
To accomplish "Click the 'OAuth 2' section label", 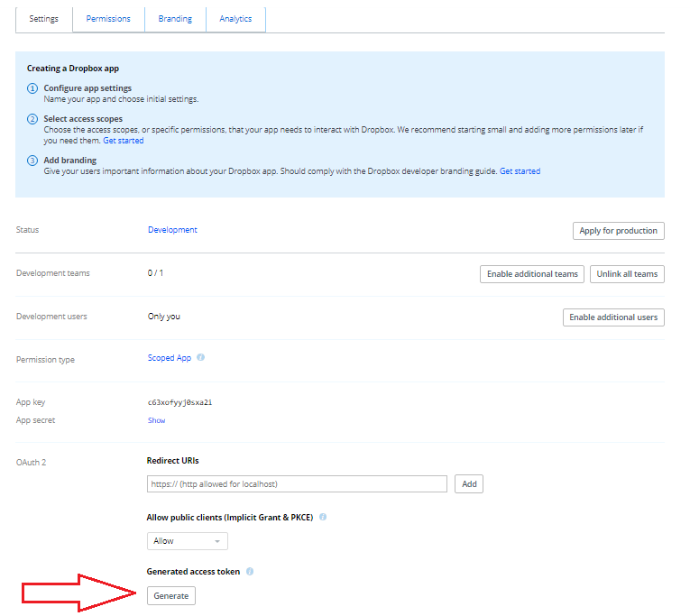I will 32,463.
